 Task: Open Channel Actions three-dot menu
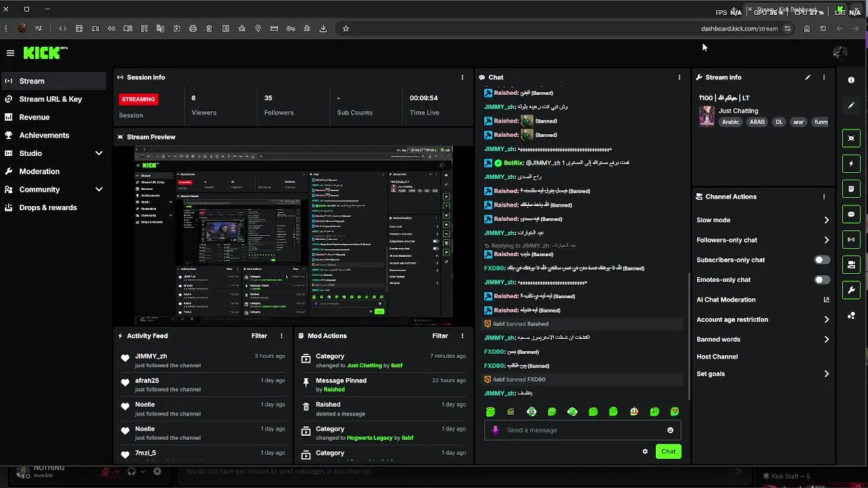click(x=824, y=197)
